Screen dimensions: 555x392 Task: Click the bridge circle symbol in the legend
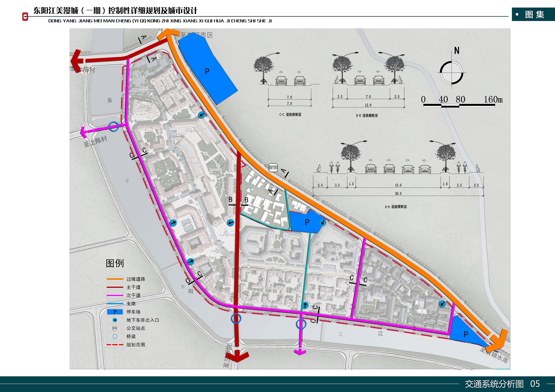click(x=115, y=336)
